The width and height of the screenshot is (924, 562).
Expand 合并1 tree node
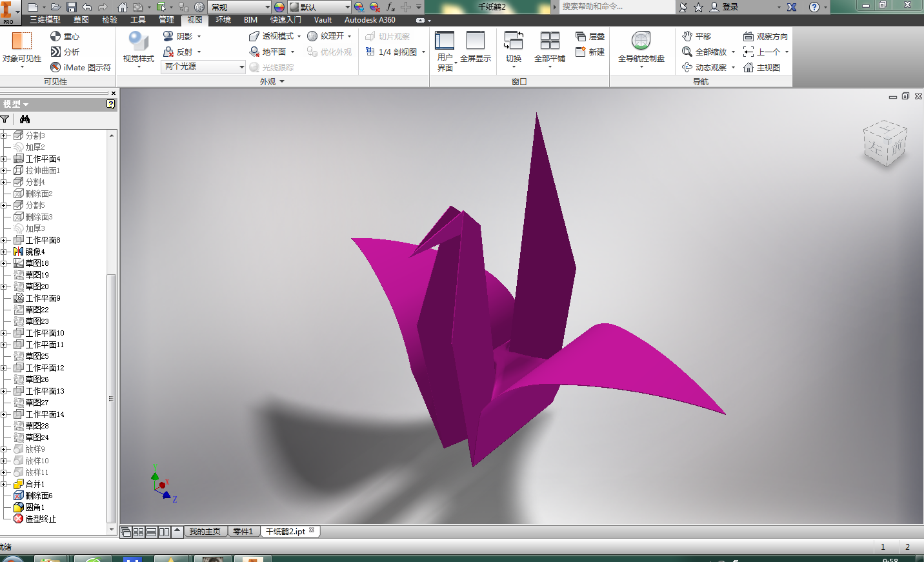point(4,484)
